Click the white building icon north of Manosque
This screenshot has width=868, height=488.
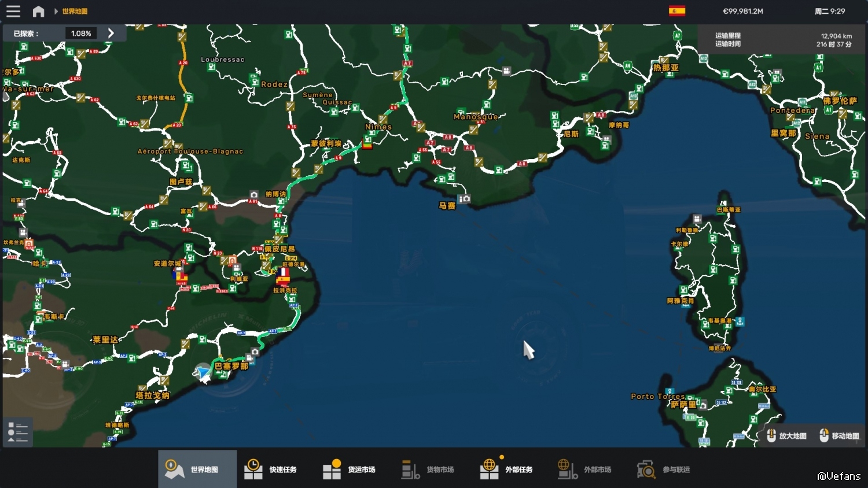pos(506,71)
